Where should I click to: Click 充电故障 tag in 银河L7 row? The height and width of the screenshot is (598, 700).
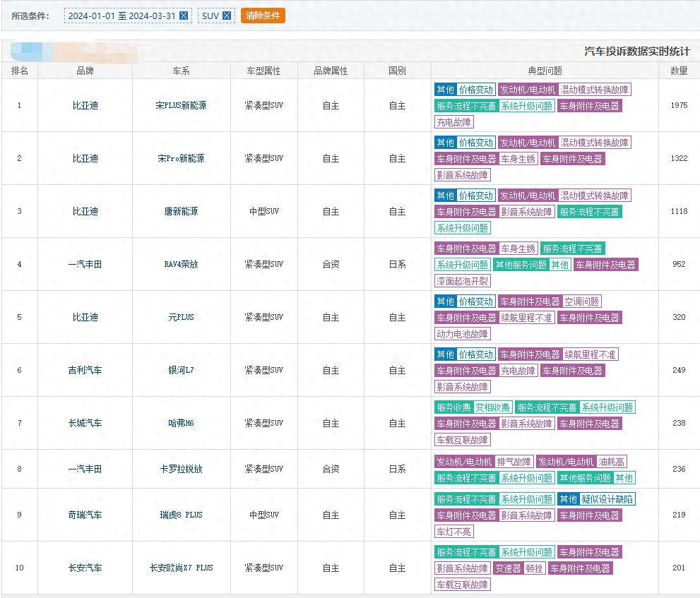[x=518, y=371]
